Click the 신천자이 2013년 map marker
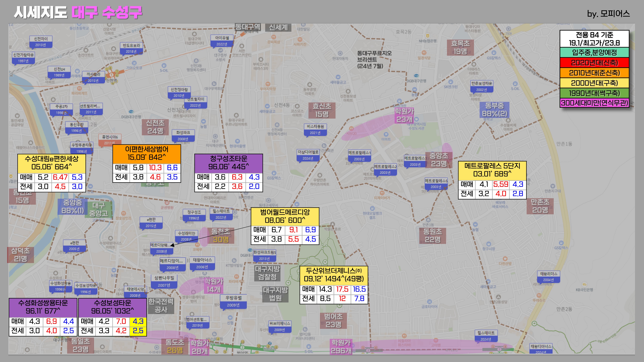 point(41,42)
